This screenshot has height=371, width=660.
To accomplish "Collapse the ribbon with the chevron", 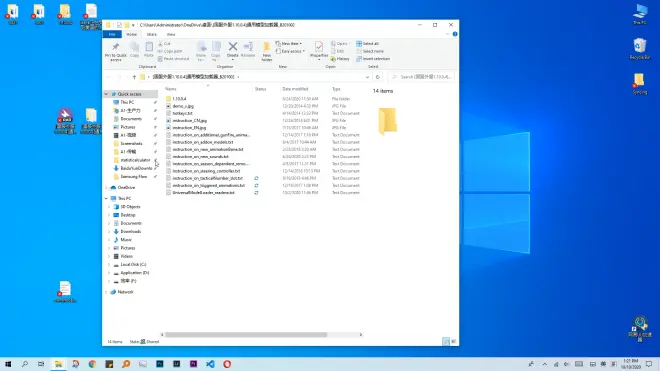I will click(447, 34).
